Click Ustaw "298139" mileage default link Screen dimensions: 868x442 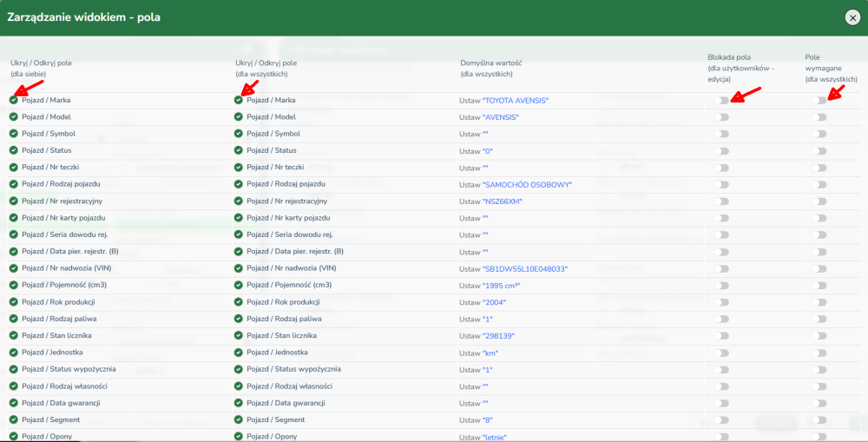[485, 336]
